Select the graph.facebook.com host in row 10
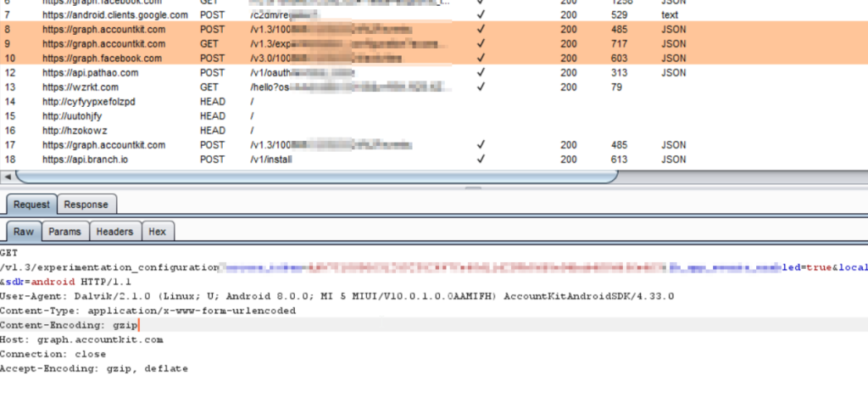 (102, 59)
